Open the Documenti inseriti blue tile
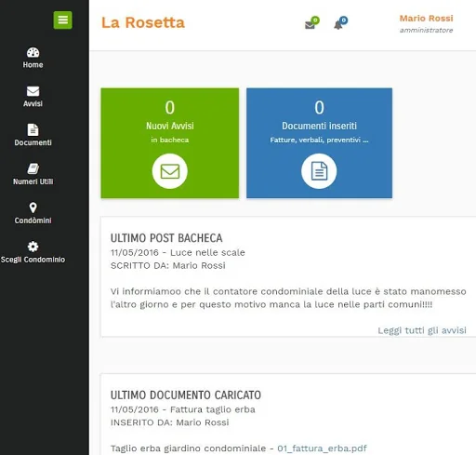This screenshot has width=476, height=455. [x=319, y=143]
